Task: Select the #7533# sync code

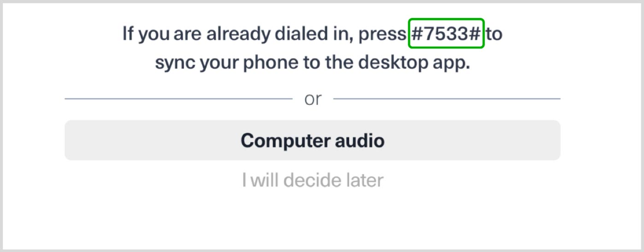Action: 446,34
